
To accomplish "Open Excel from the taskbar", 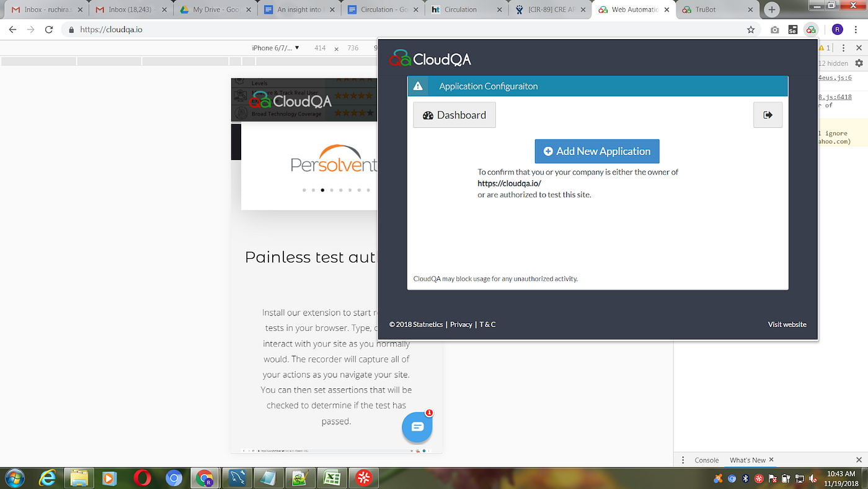I will point(332,478).
